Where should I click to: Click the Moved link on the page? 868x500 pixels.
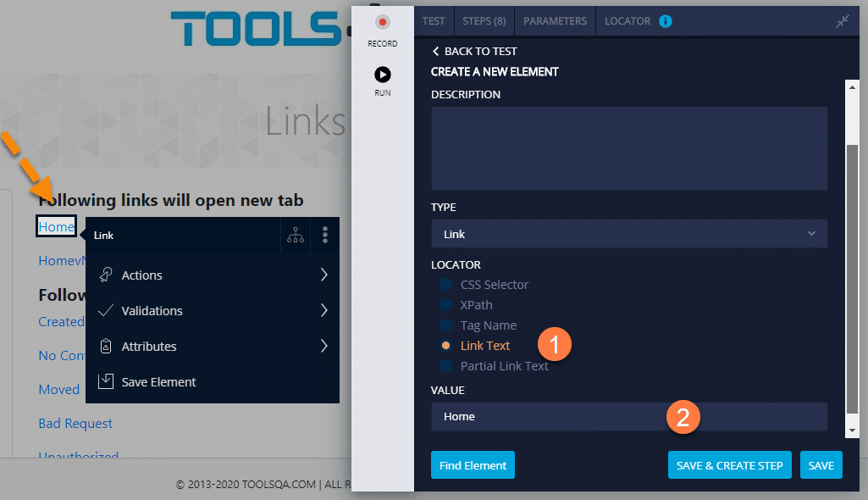pyautogui.click(x=58, y=390)
